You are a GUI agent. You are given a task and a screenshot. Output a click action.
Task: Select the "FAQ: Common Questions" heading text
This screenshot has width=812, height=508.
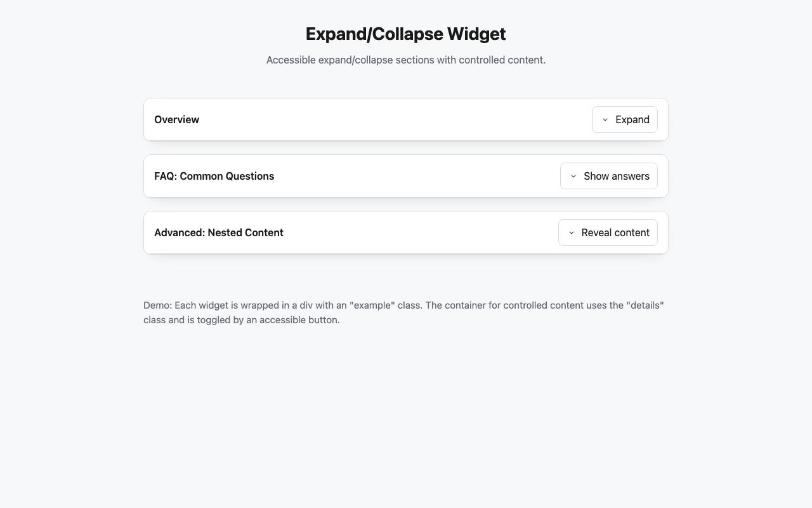coord(214,176)
